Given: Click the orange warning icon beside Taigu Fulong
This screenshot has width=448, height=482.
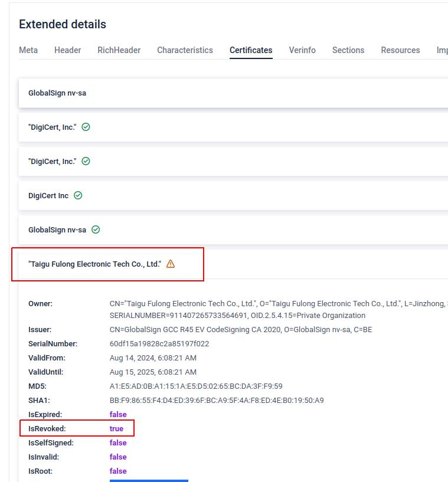Looking at the screenshot, I should [x=171, y=264].
